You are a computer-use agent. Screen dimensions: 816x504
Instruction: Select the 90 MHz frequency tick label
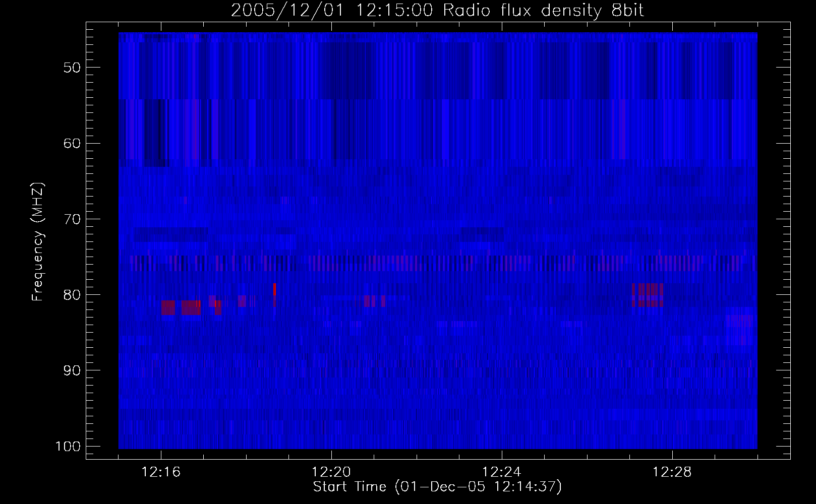tap(72, 370)
